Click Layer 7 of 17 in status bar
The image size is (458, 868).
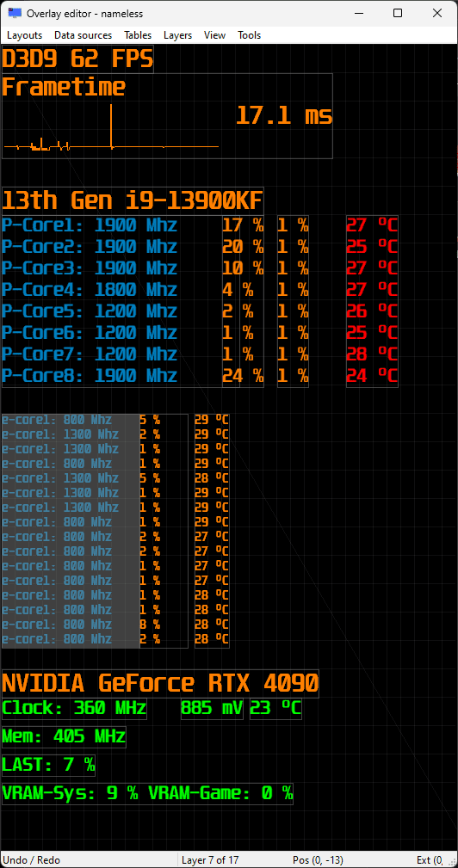tap(210, 859)
